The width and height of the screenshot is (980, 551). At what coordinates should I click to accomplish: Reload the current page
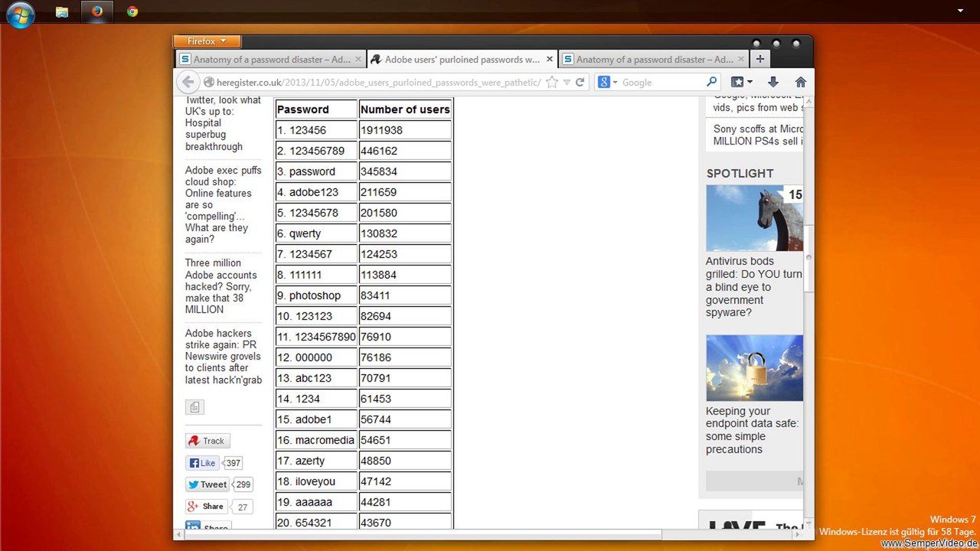coord(580,82)
